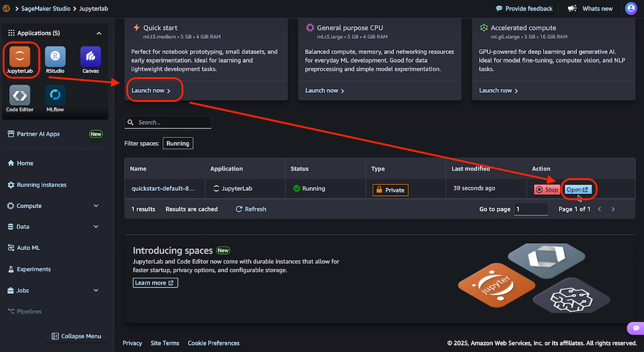This screenshot has width=644, height=352.
Task: Click the Accelerated compute icon
Action: pyautogui.click(x=484, y=28)
